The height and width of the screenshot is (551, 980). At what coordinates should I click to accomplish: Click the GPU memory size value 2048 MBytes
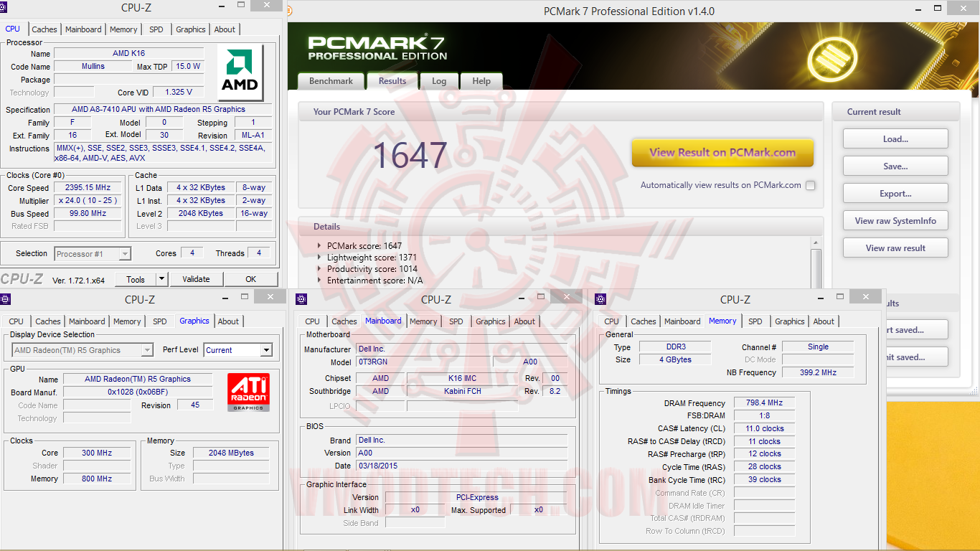click(x=231, y=453)
